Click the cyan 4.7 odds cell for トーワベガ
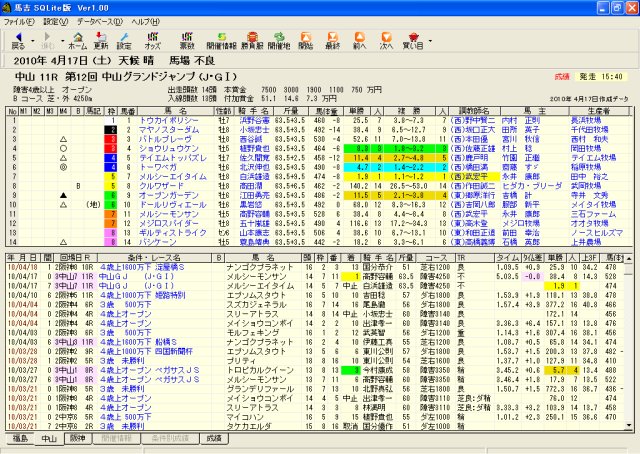This screenshot has width=640, height=454. point(357,167)
